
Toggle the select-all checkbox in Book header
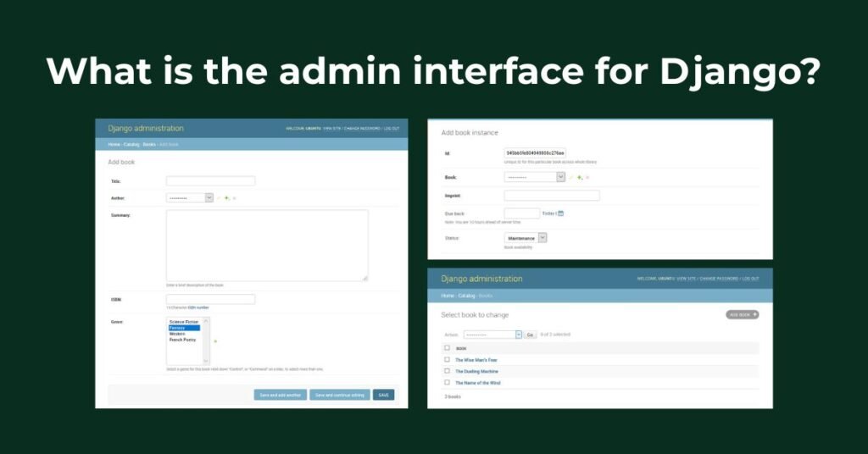tap(448, 348)
